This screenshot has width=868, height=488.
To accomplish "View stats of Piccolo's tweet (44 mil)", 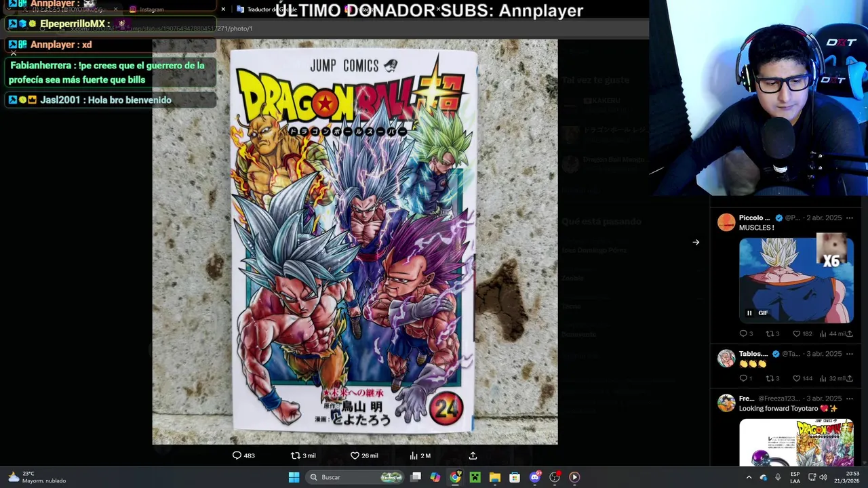I will click(x=833, y=333).
